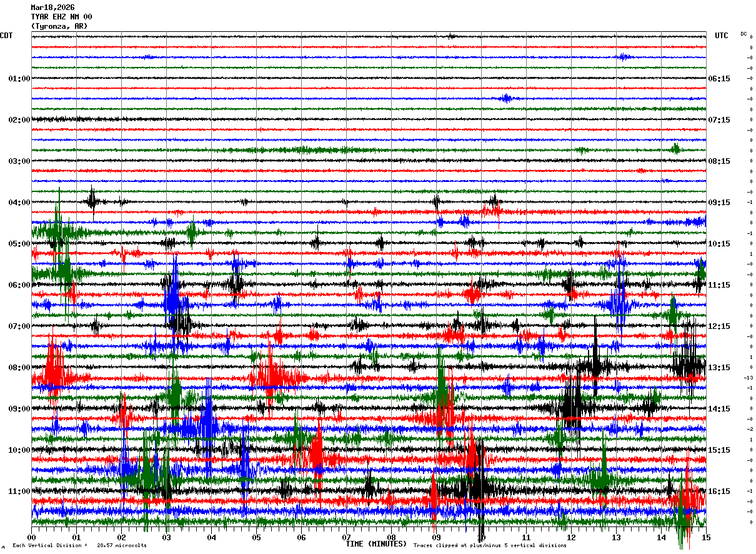Select the 01:00 CDT time label

click(19, 79)
